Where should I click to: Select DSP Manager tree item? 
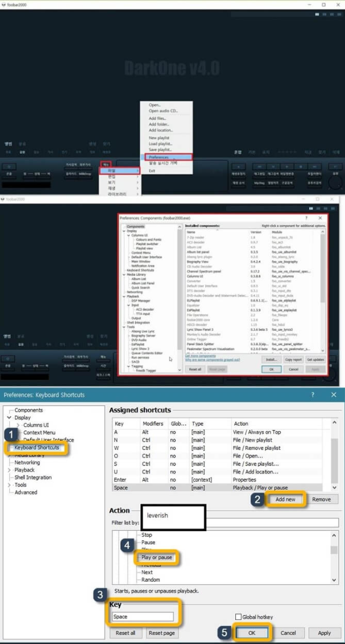pos(140,300)
